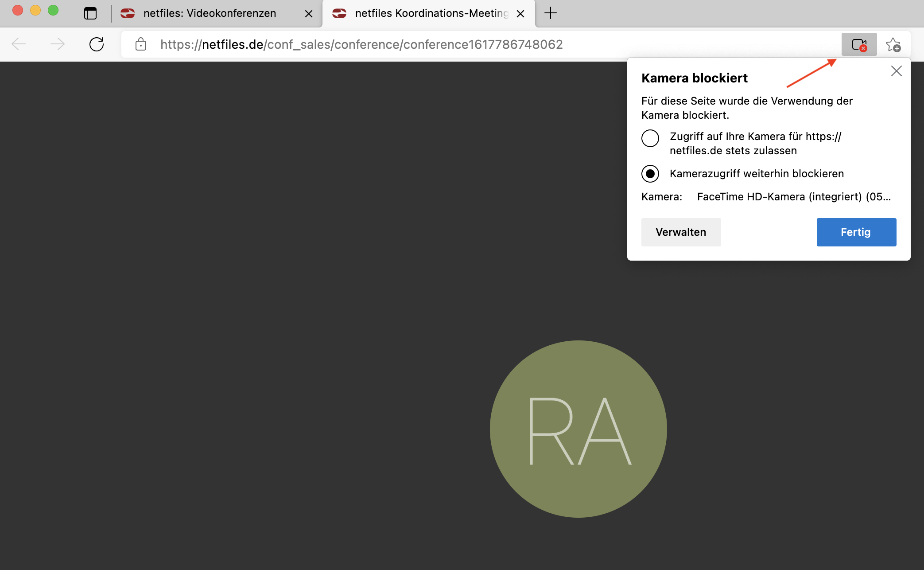Close the browser window red button
The height and width of the screenshot is (570, 924).
point(18,11)
